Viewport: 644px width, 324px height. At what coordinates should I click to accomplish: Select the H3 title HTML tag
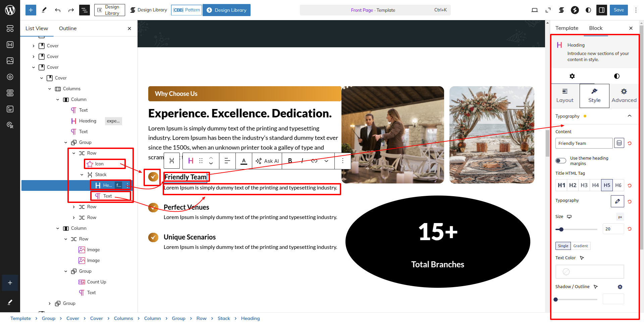(584, 185)
